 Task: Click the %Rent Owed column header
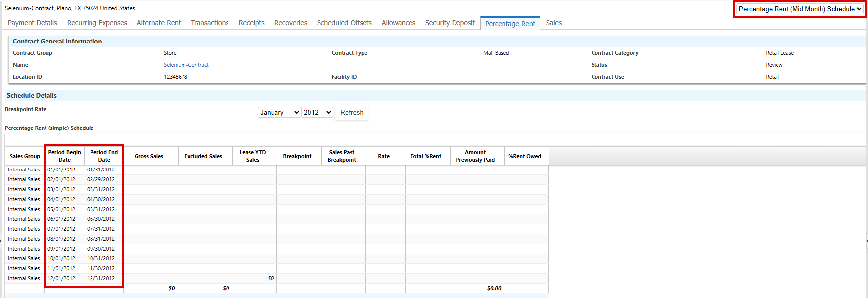pos(525,156)
